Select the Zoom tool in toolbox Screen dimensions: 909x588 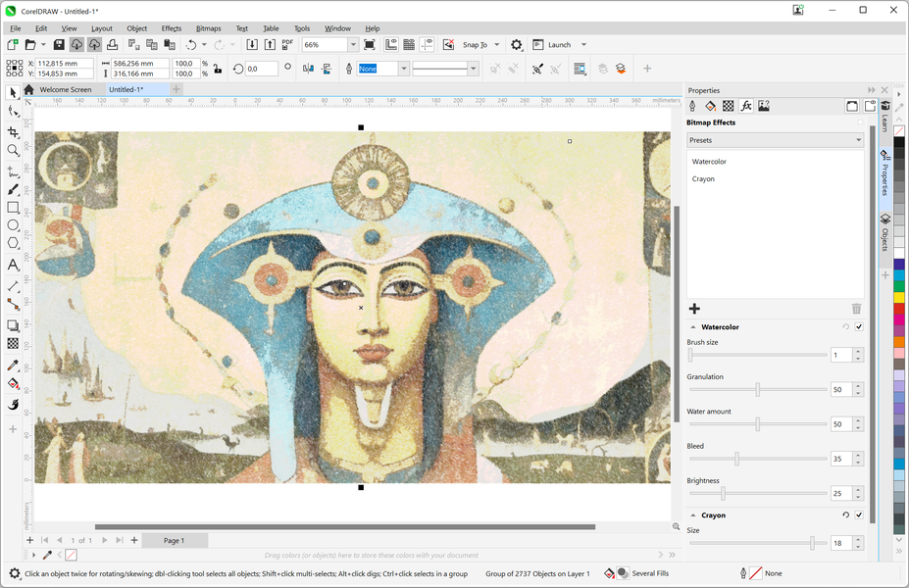coord(13,150)
